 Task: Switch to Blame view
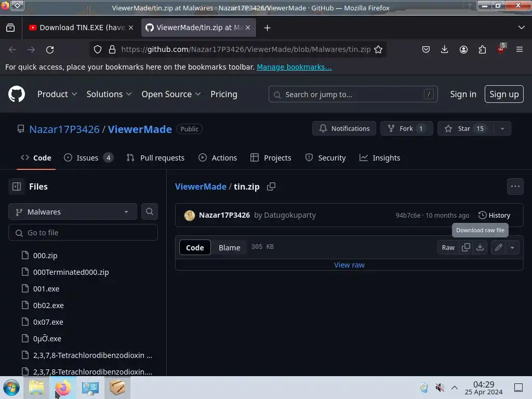[x=229, y=248]
